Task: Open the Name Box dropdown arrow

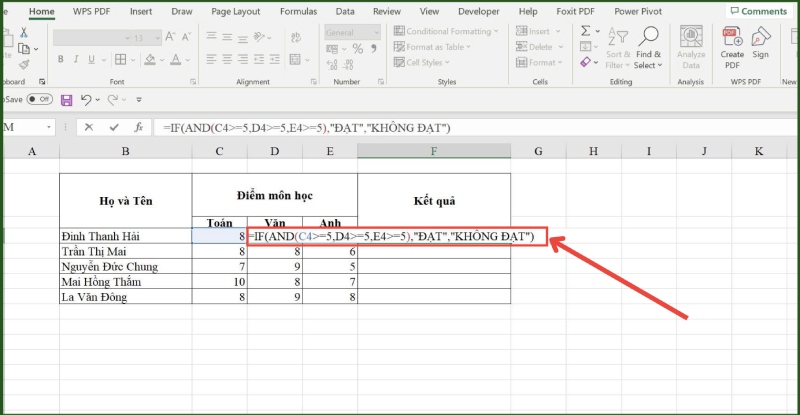Action: pyautogui.click(x=49, y=128)
